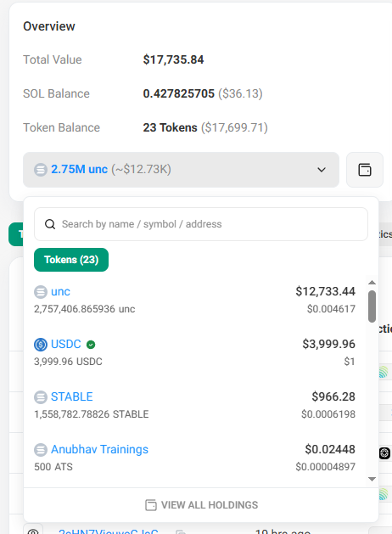Select the Tokens (23) tab
This screenshot has height=534, width=392.
71,260
